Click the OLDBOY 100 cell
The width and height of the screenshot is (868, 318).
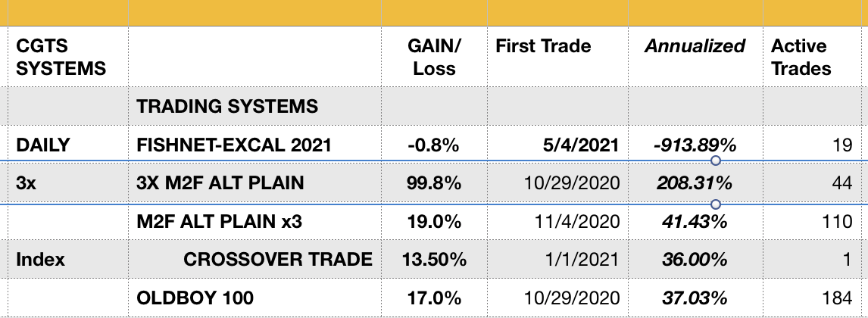click(x=255, y=298)
